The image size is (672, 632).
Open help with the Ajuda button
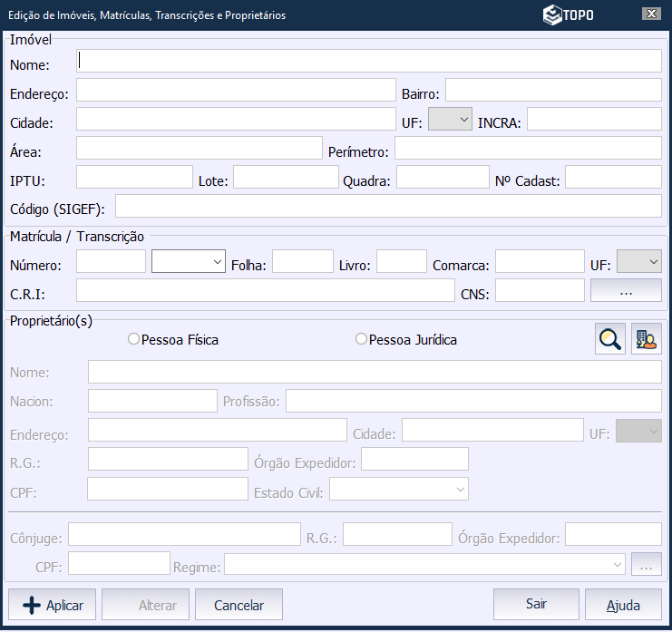tap(623, 605)
